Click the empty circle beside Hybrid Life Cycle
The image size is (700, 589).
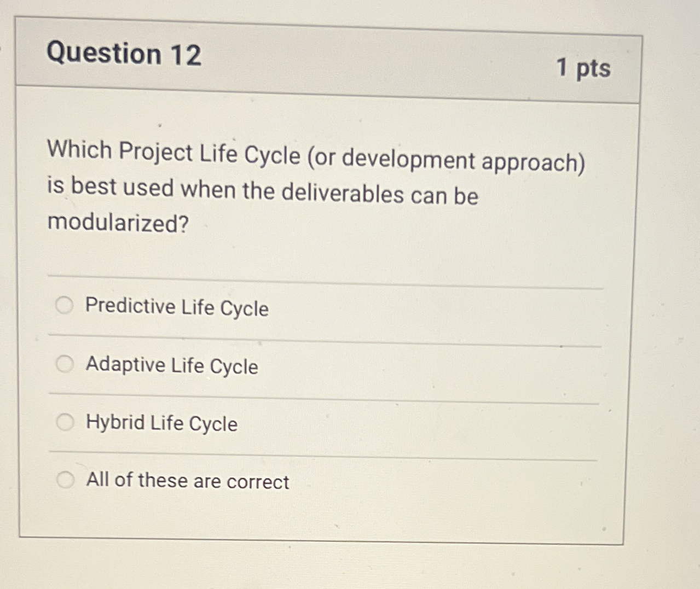point(66,421)
